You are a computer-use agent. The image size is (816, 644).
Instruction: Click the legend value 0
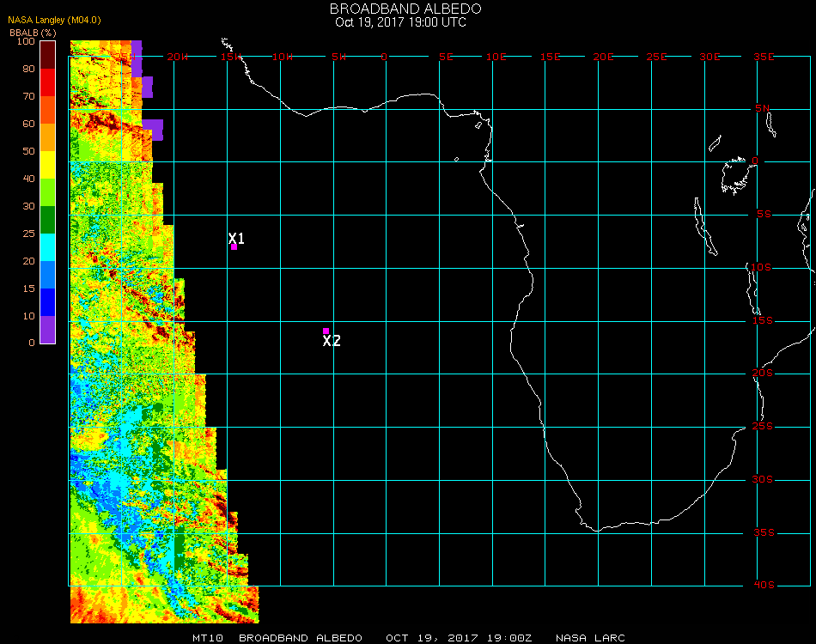click(x=32, y=343)
